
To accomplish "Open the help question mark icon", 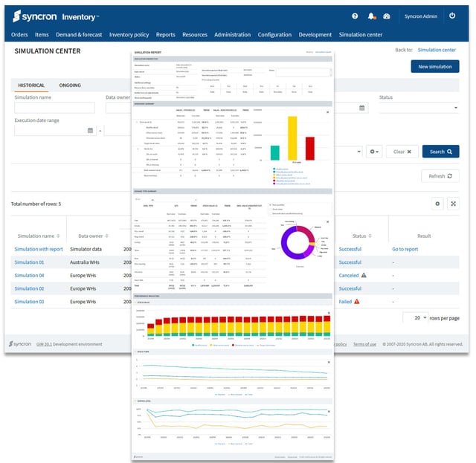I will [x=355, y=16].
